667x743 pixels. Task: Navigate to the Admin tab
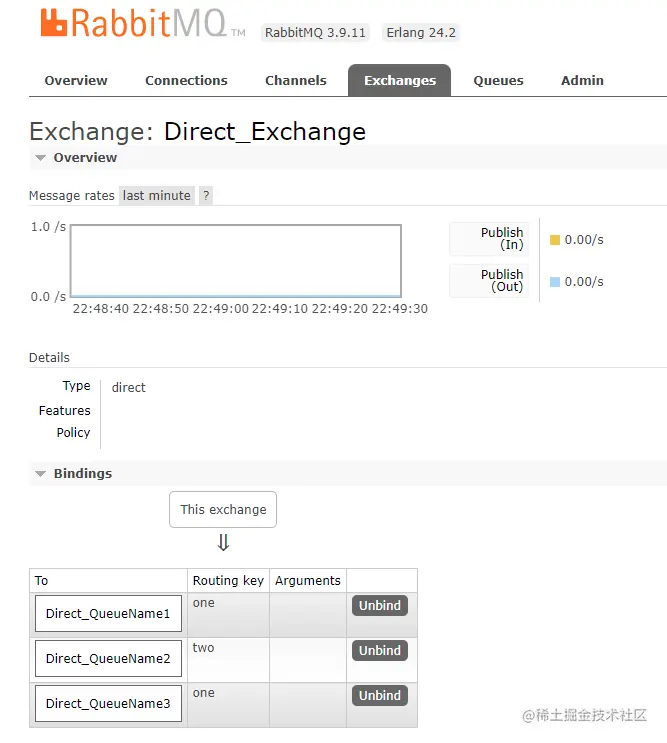(x=582, y=81)
